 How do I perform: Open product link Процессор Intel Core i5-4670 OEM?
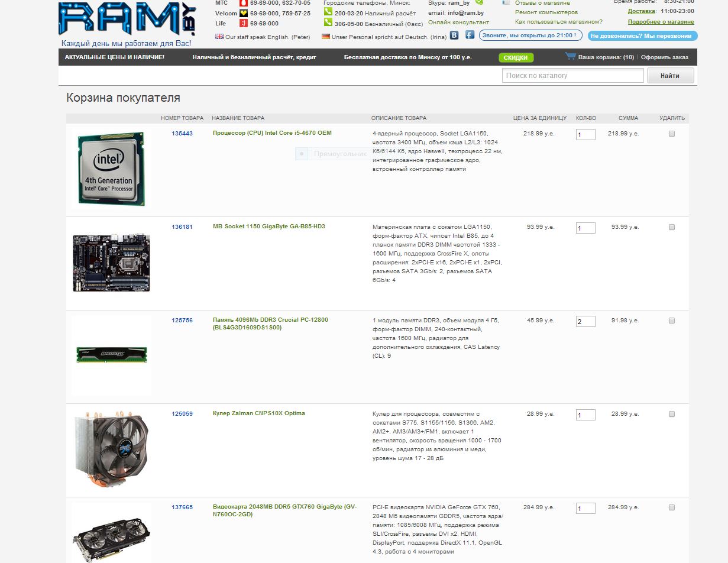coord(272,133)
